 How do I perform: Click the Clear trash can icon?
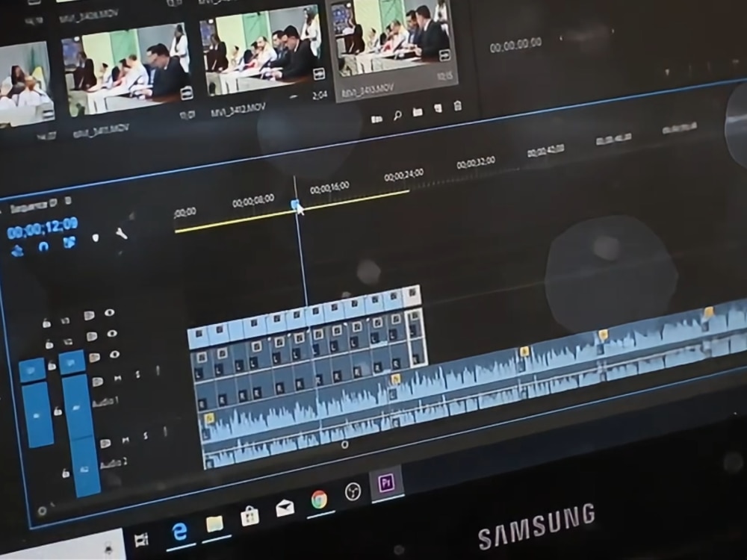457,105
